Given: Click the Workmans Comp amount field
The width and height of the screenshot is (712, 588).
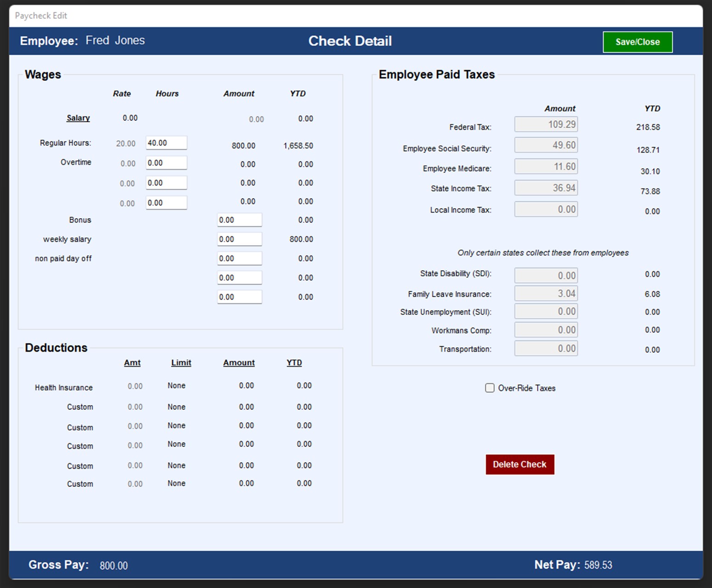Looking at the screenshot, I should (x=546, y=330).
